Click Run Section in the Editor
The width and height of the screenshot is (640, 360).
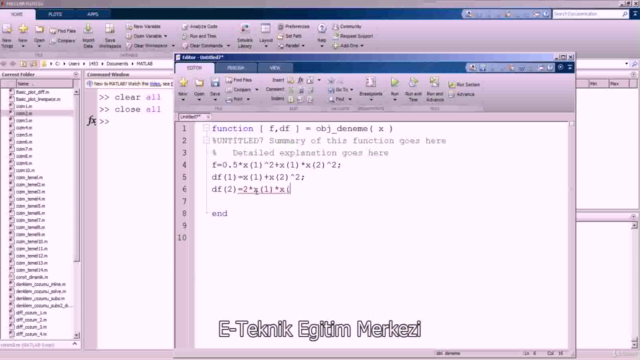point(464,84)
